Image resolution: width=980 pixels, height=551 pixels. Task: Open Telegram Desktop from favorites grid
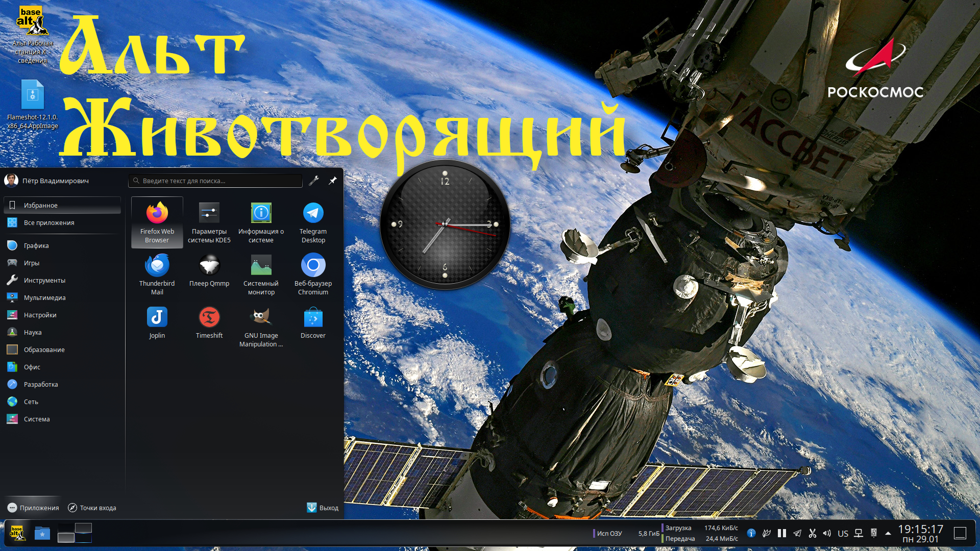[x=313, y=222]
